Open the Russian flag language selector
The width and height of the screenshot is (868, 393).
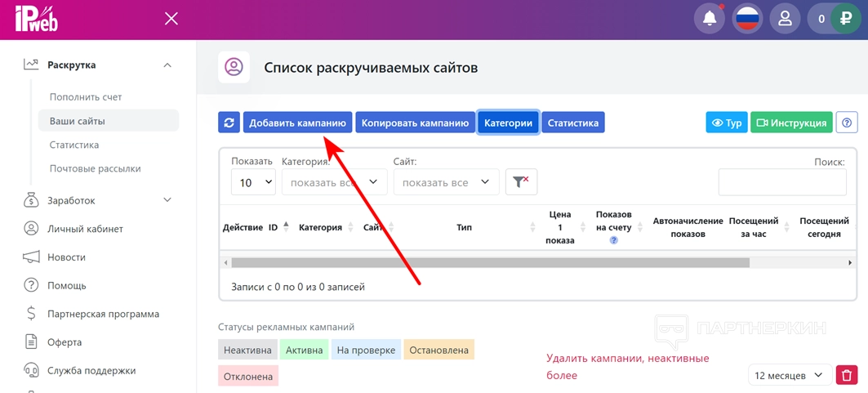747,19
